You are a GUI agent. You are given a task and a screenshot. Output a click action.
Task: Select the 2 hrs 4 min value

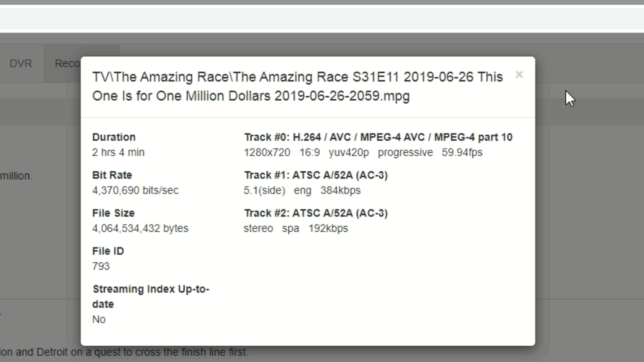click(x=118, y=152)
